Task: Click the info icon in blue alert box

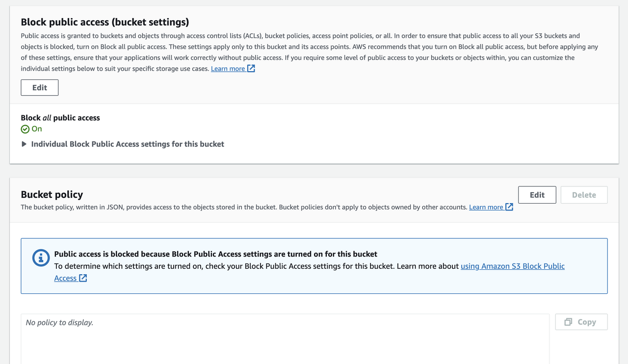Action: point(41,258)
